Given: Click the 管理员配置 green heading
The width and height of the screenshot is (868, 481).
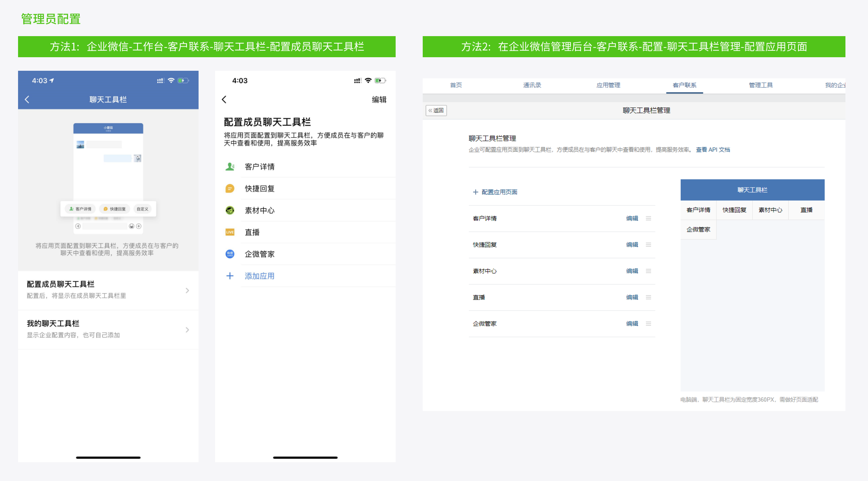Looking at the screenshot, I should [51, 19].
